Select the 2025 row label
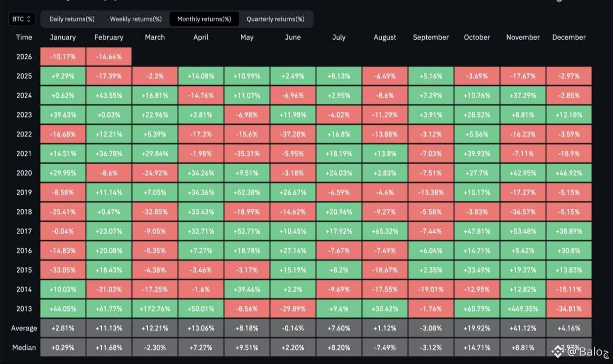Screen dimensions: 613x364 (24, 76)
